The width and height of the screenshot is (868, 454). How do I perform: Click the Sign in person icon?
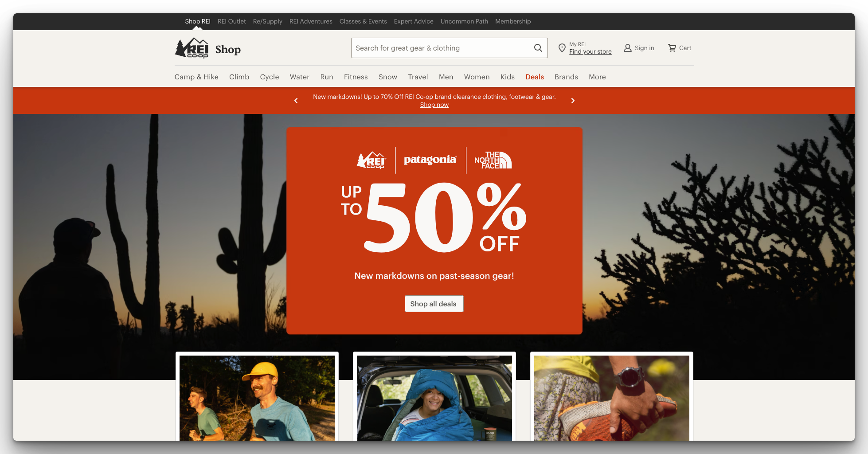(628, 48)
